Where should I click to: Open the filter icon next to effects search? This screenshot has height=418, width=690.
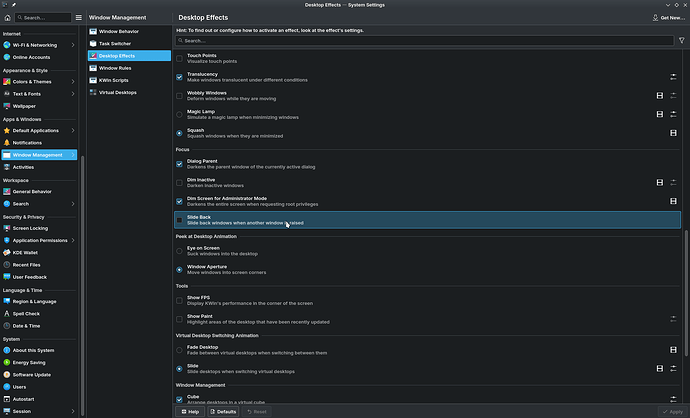tap(682, 40)
